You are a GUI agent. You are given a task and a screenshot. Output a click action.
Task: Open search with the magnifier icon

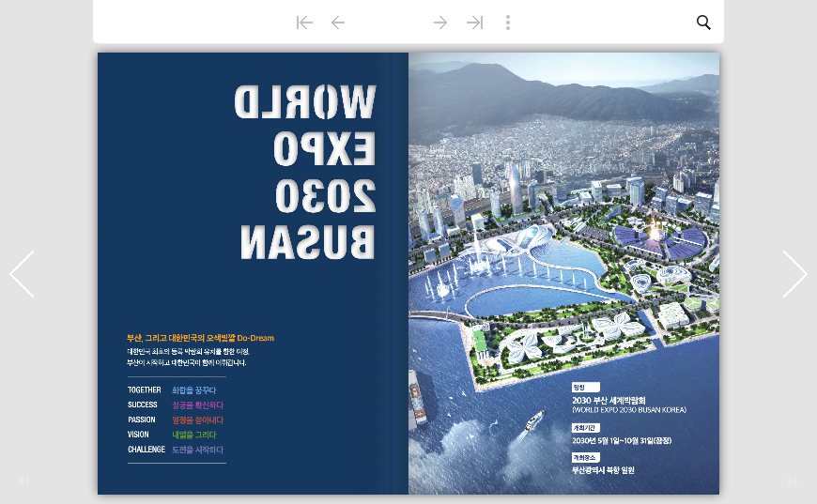703,23
